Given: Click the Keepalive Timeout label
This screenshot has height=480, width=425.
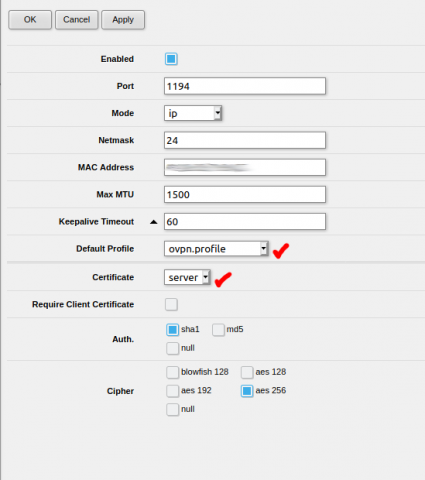Looking at the screenshot, I should tap(96, 222).
